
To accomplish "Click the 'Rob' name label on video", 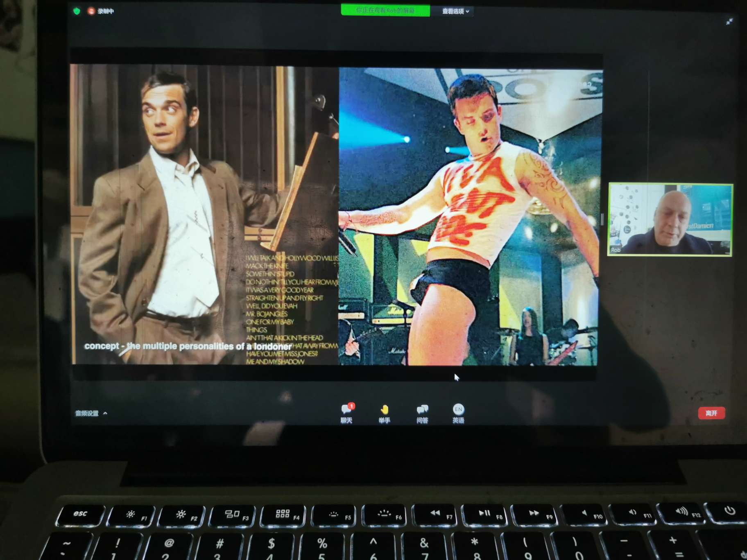I will (616, 250).
